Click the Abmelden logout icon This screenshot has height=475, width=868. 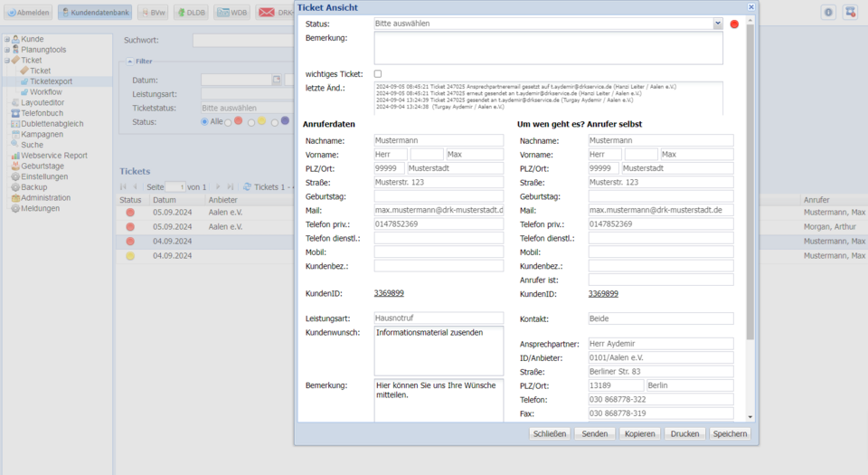point(12,12)
